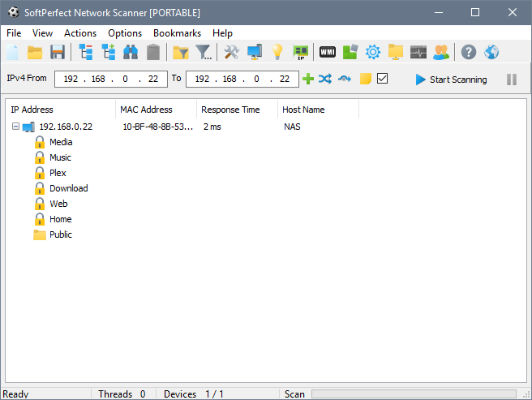
Task: Open help with the question mark icon
Action: [469, 52]
